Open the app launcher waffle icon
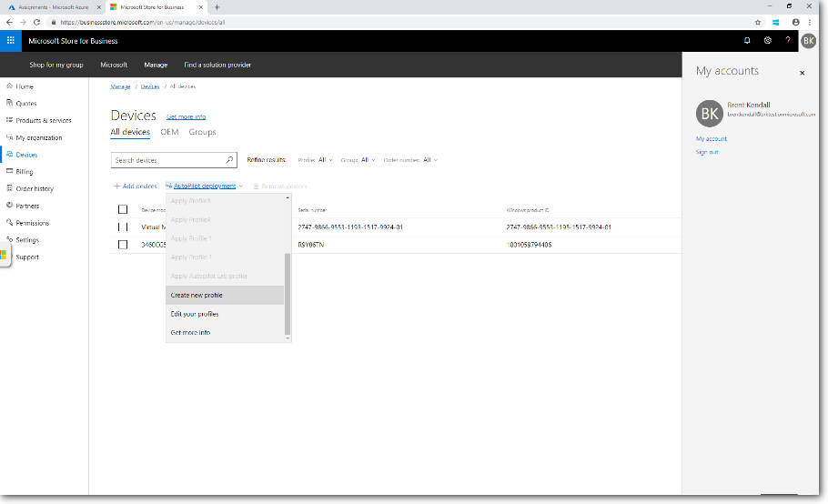Image resolution: width=828 pixels, height=504 pixels. pyautogui.click(x=11, y=41)
